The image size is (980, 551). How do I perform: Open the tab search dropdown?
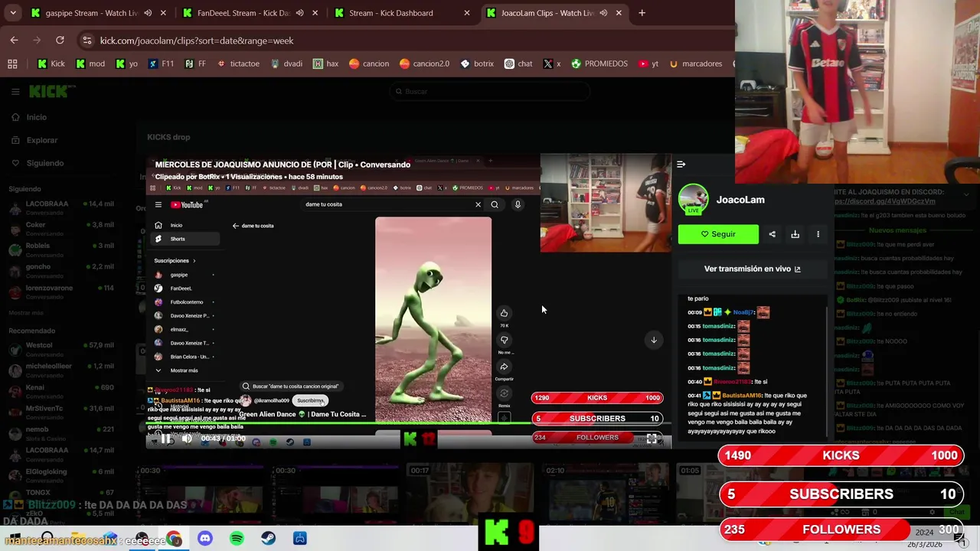12,13
